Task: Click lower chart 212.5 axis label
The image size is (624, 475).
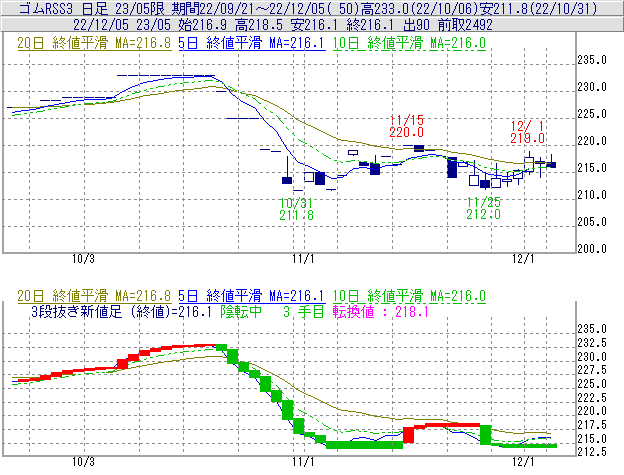Action: [x=592, y=452]
